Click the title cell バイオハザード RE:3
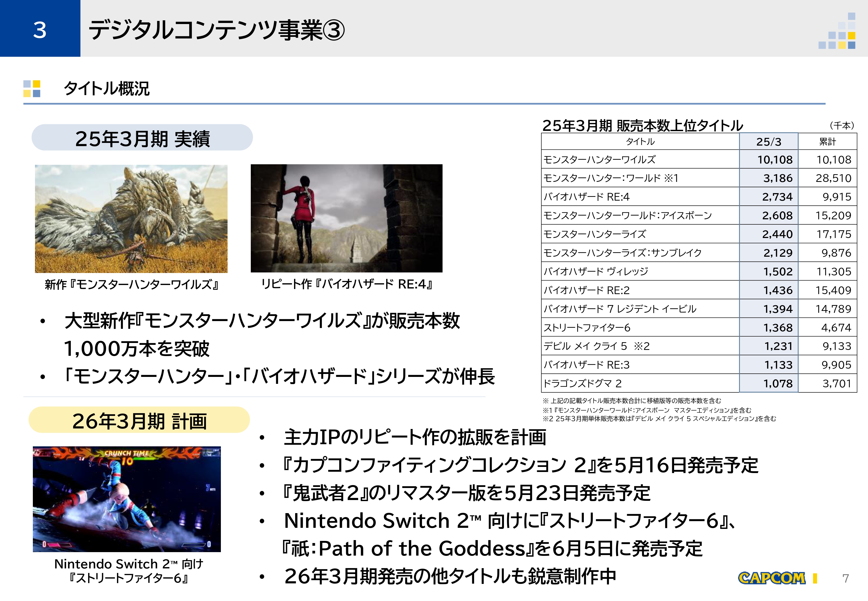 [640, 365]
